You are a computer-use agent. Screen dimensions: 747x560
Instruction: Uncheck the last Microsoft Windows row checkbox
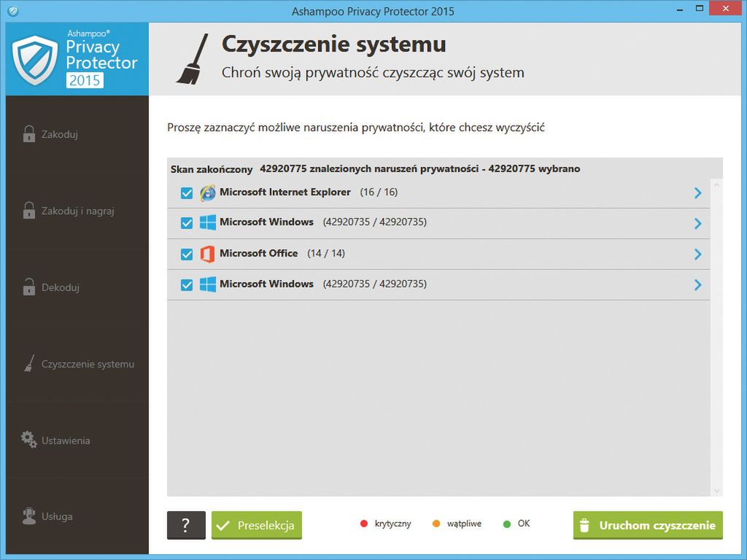[187, 285]
